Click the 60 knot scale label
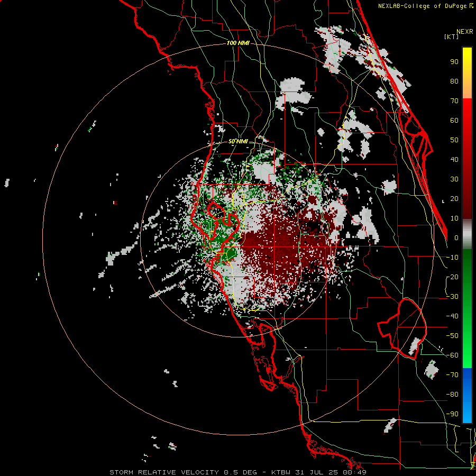 (x=454, y=120)
